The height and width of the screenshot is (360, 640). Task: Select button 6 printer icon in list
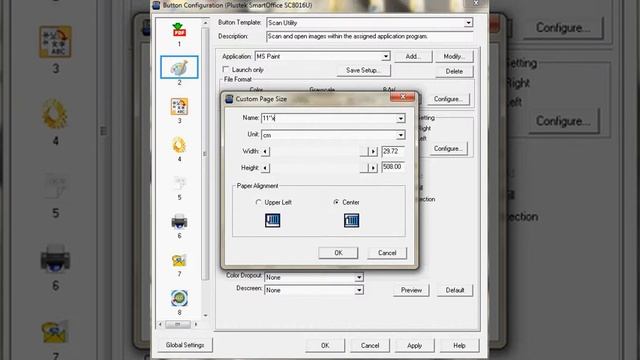pos(179,222)
